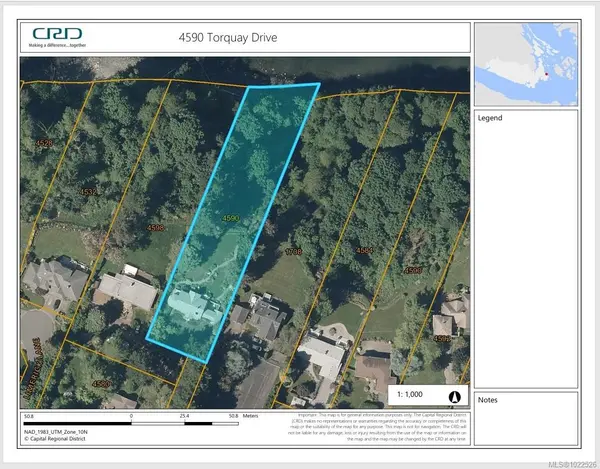The width and height of the screenshot is (600, 469).
Task: Click the north arrow compass icon
Action: [454, 396]
